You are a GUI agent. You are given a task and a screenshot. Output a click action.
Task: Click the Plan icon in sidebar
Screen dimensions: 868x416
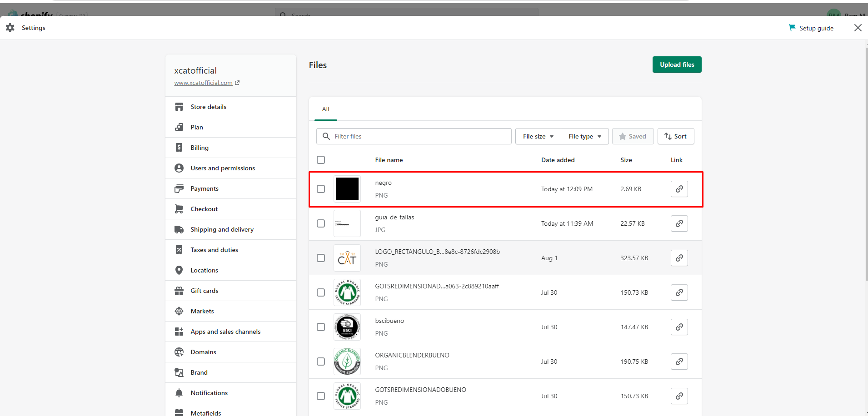179,127
